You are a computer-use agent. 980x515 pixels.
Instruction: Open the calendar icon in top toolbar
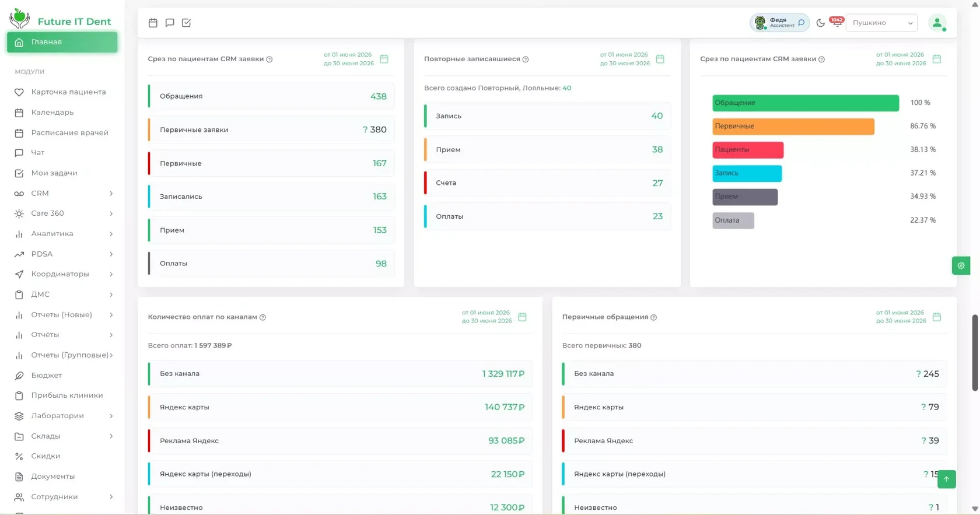tap(153, 23)
